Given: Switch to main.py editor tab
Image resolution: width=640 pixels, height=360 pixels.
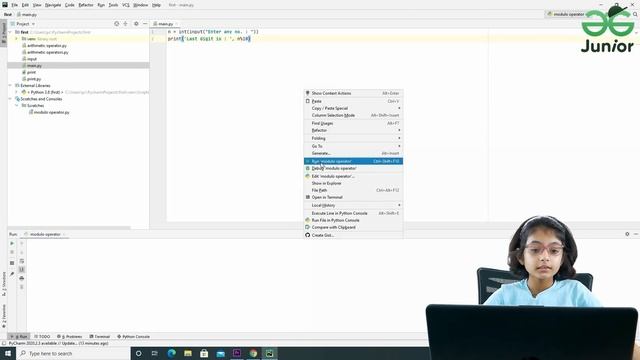Looking at the screenshot, I should tap(165, 24).
